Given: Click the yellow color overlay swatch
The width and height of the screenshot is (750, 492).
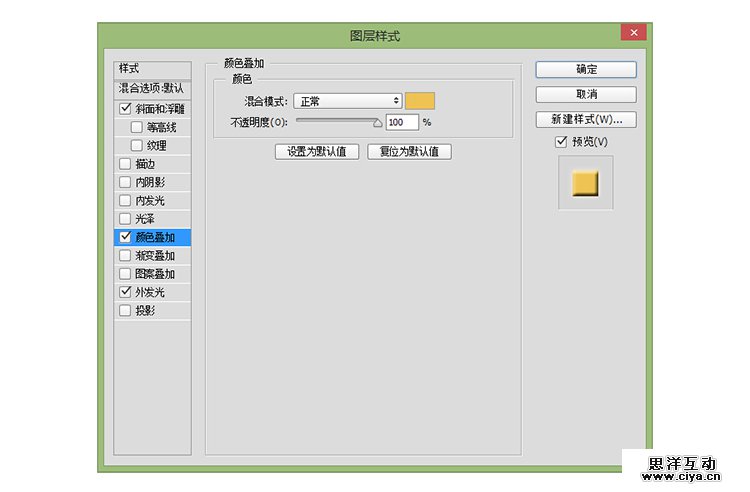Looking at the screenshot, I should coord(420,101).
